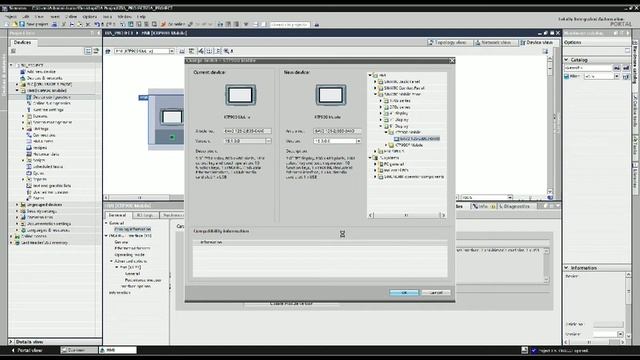
Task: Select the Diagnostics tab in inspector window
Action: click(x=515, y=207)
